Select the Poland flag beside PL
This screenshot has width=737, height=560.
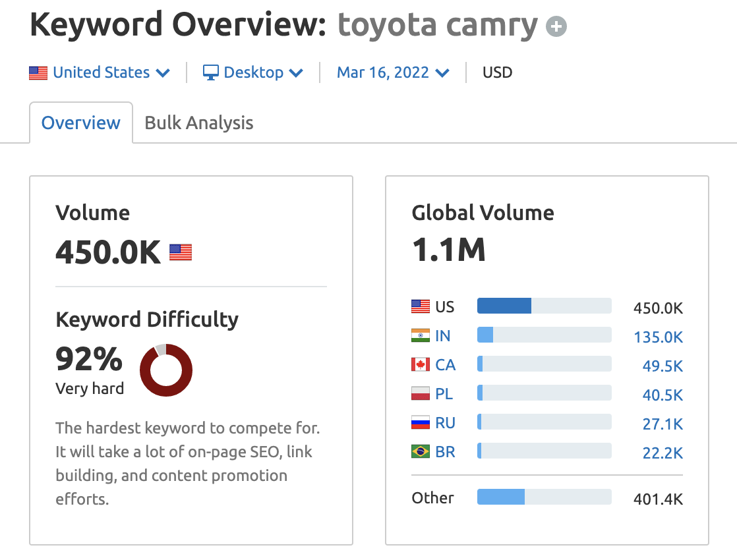421,393
